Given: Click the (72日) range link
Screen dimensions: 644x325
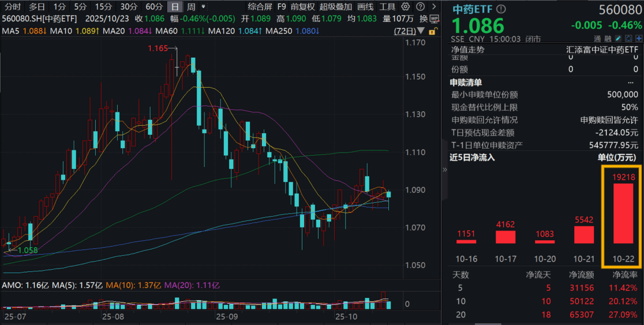Looking at the screenshot, I should tap(405, 31).
